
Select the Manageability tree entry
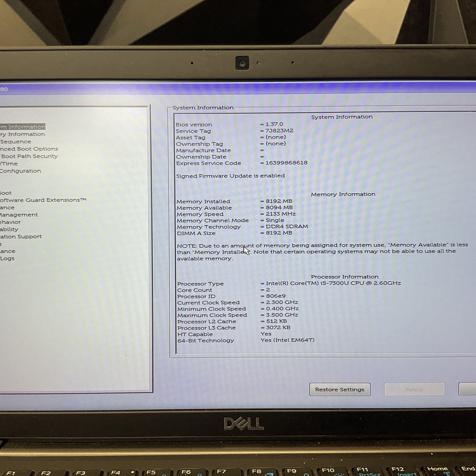(9, 229)
